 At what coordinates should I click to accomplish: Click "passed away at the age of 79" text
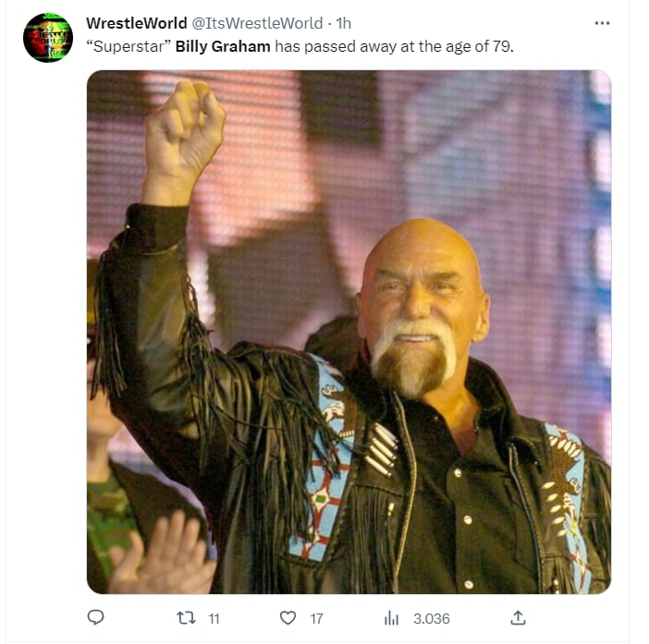[x=409, y=46]
